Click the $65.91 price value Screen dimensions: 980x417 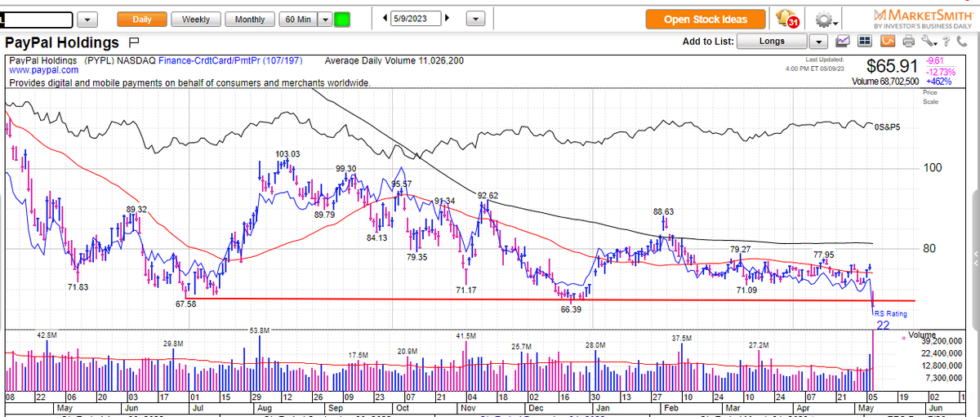point(893,65)
